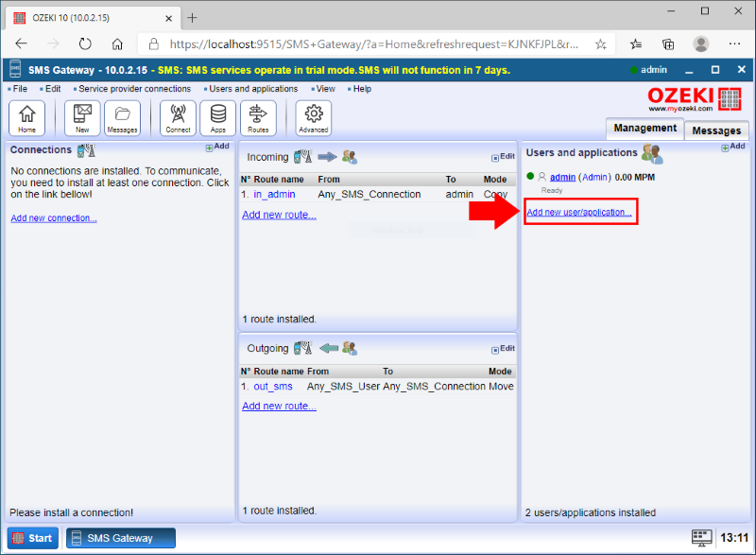
Task: Open the File menu
Action: tap(20, 89)
